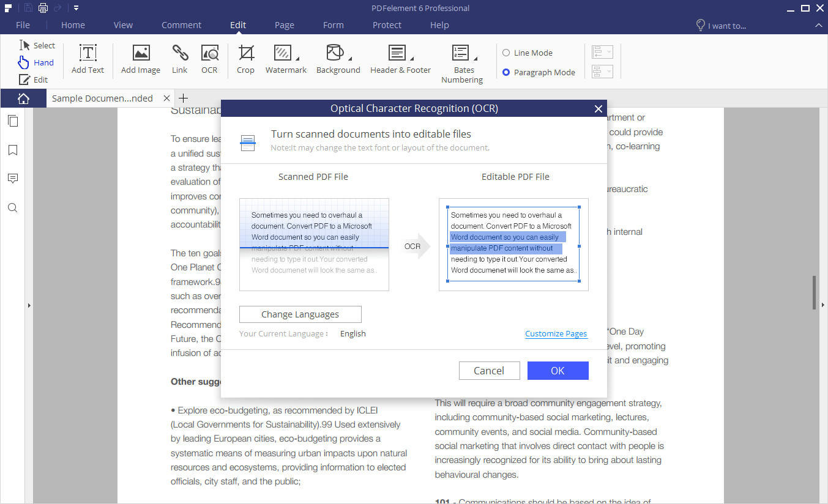Viewport: 828px width, 504px height.
Task: Open the Help tab
Action: pos(439,25)
